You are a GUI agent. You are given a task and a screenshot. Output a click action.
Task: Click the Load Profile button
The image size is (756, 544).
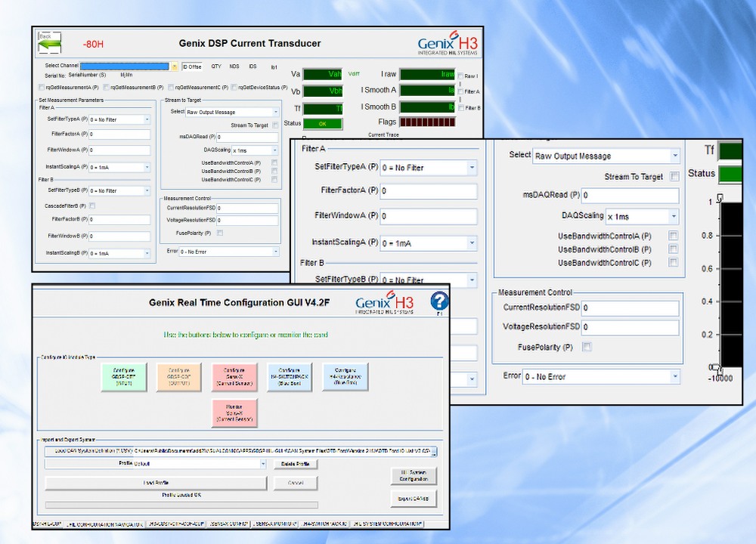(x=156, y=483)
